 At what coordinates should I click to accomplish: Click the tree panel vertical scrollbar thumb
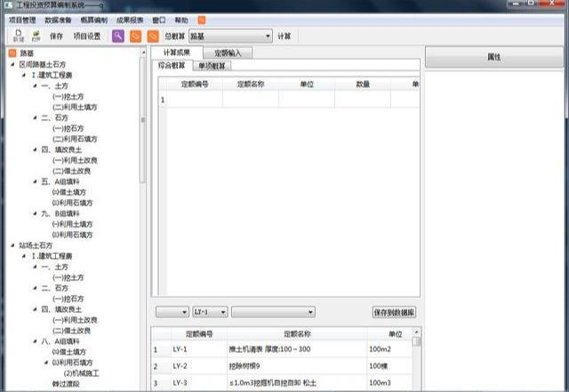point(142,120)
